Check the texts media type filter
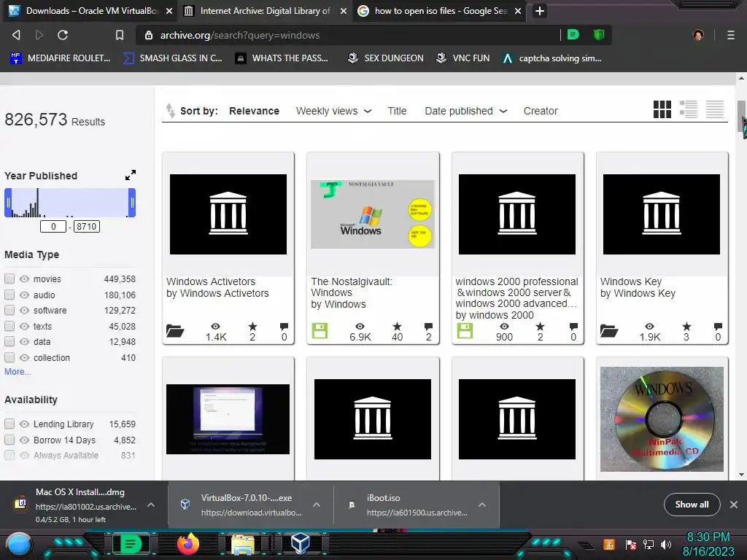The image size is (747, 560). pos(9,326)
